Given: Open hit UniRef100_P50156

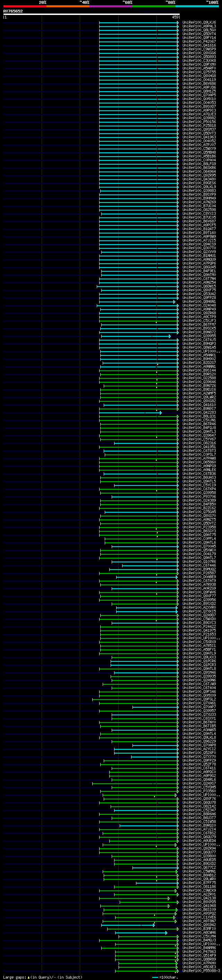Looking at the screenshot, I should coord(199,122).
